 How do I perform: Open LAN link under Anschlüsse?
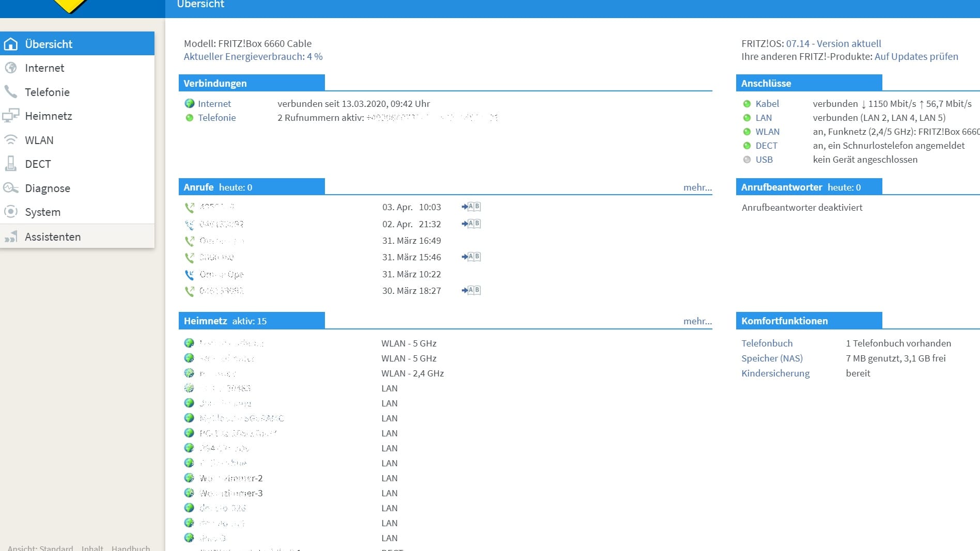(x=764, y=118)
